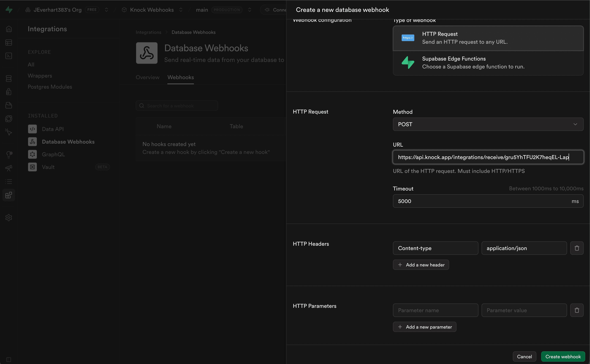Image resolution: width=590 pixels, height=364 pixels.
Task: Open the project switcher next to Knock Webhooks
Action: 181,10
